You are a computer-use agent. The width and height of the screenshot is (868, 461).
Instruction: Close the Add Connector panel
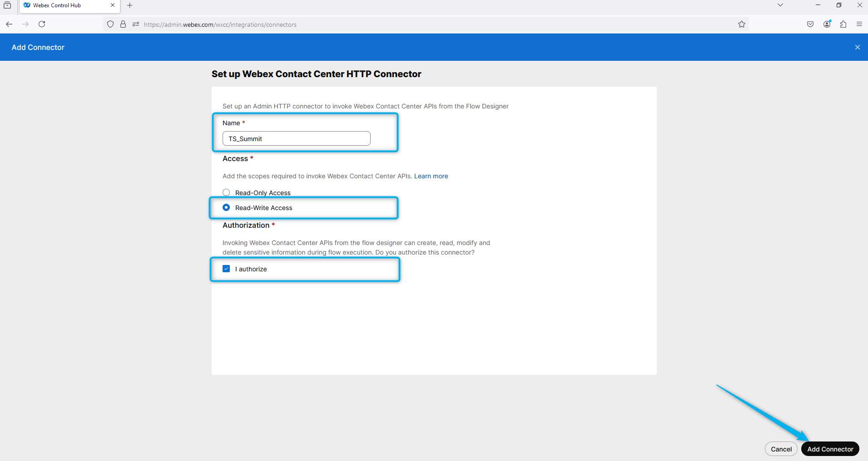click(858, 47)
